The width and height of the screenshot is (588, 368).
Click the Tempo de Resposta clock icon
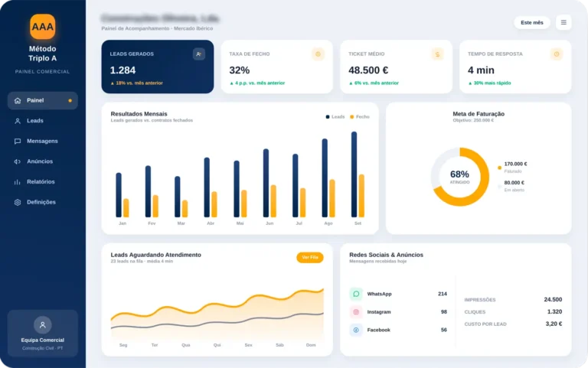pos(557,54)
